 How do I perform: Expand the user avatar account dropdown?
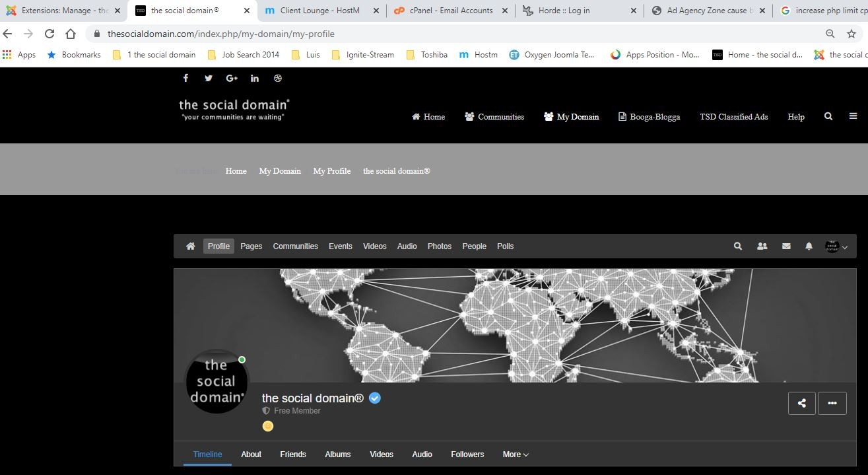pyautogui.click(x=836, y=246)
